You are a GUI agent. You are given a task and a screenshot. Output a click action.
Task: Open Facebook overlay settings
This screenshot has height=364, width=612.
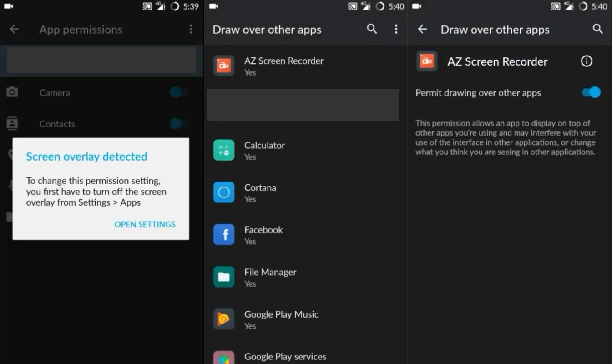(x=305, y=235)
